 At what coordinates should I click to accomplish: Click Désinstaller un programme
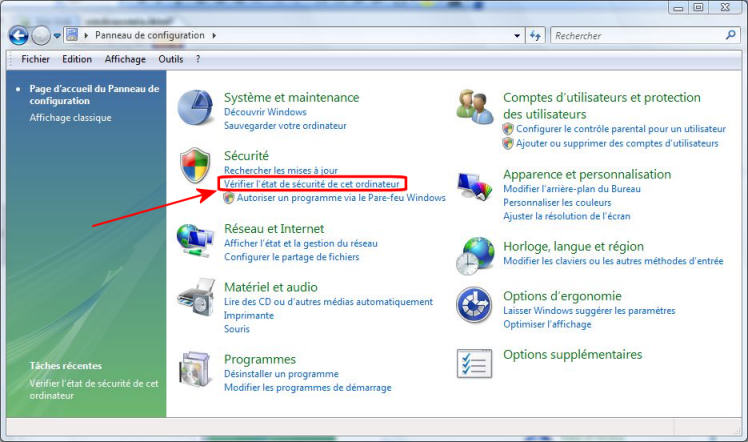(281, 374)
